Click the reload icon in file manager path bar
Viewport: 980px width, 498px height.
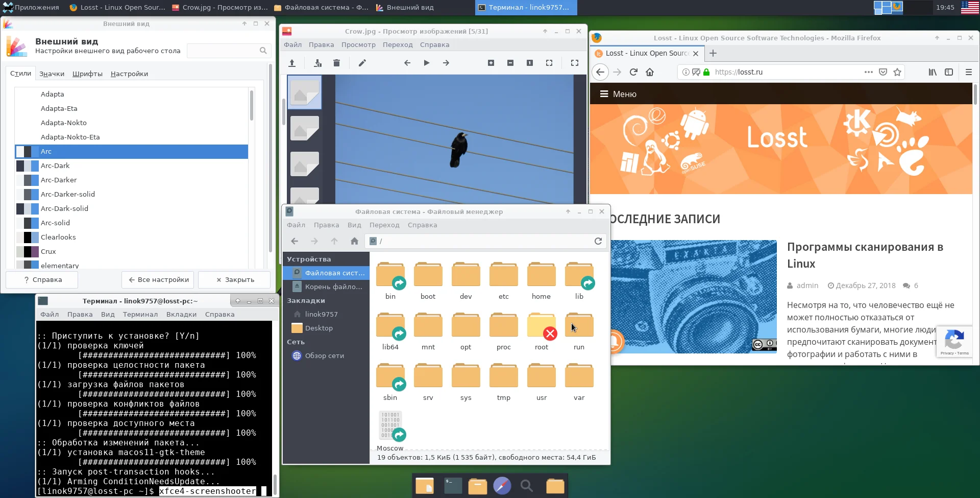point(598,241)
